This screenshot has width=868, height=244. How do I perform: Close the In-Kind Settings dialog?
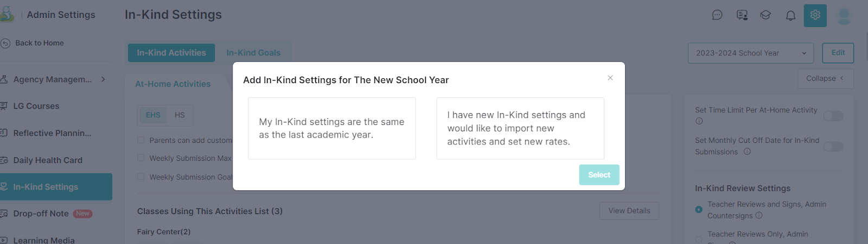pos(610,78)
